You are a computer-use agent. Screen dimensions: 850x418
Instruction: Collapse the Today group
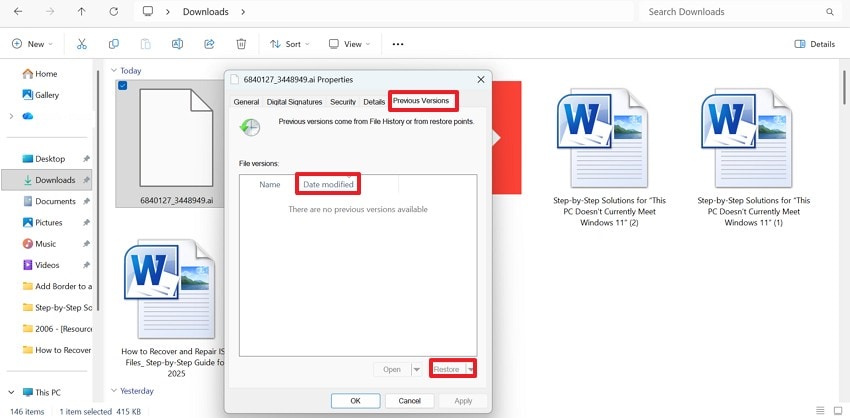tap(114, 70)
